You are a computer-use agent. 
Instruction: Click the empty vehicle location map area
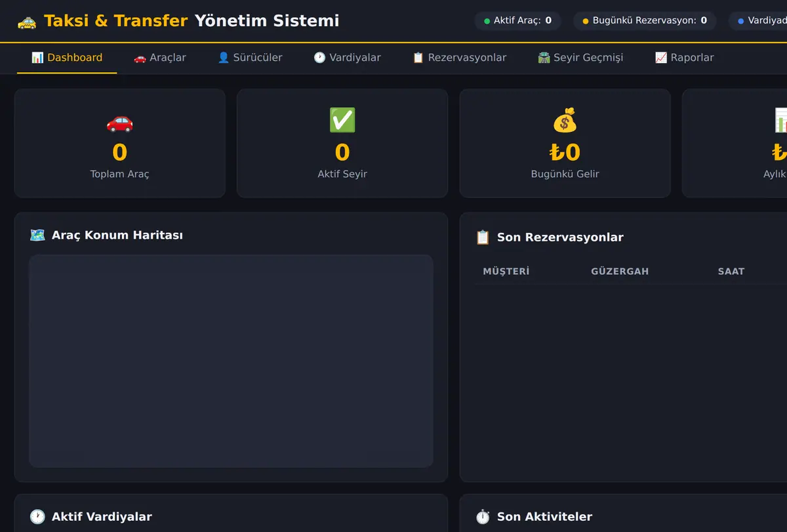[x=231, y=361]
